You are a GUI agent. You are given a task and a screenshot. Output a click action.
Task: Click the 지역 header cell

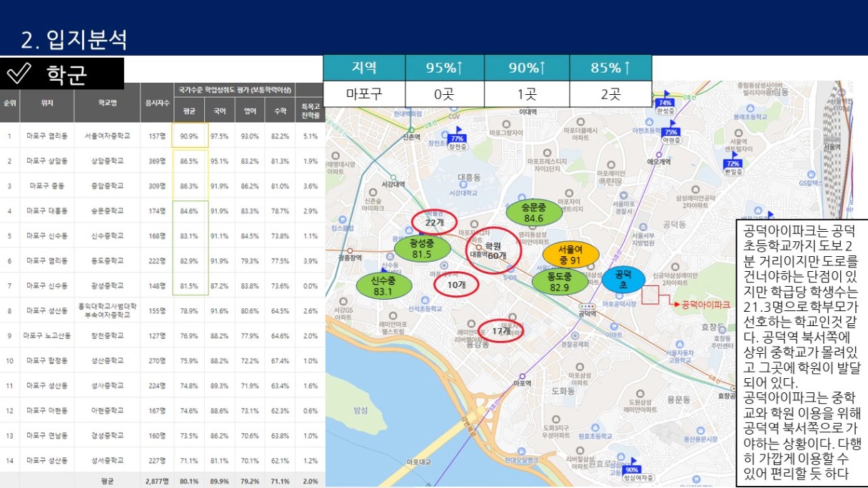tap(365, 68)
